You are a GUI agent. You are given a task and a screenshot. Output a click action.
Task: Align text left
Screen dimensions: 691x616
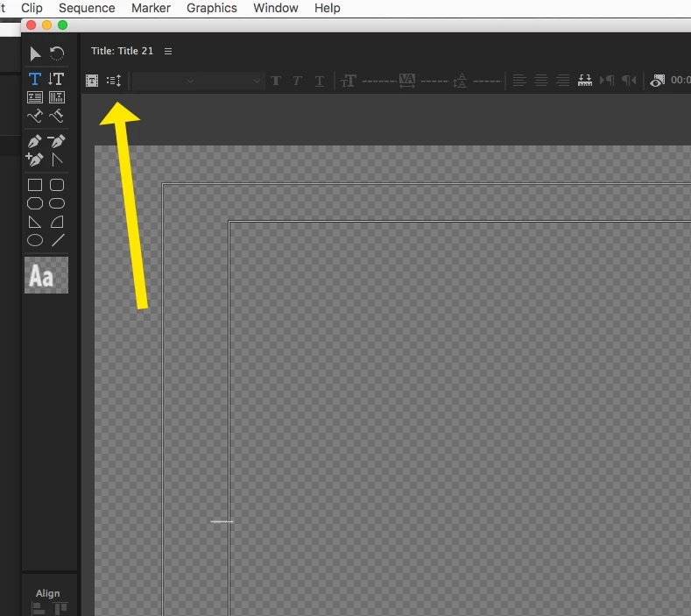click(519, 81)
